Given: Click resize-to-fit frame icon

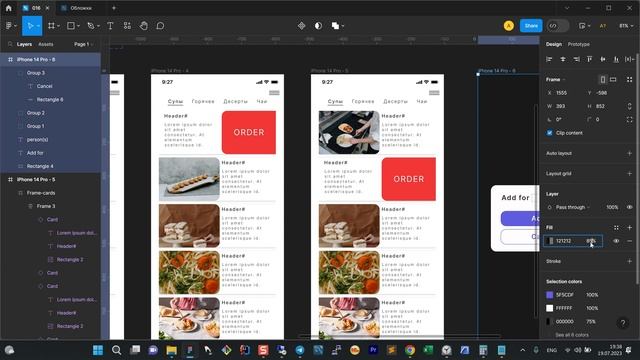Looking at the screenshot, I should 629,80.
